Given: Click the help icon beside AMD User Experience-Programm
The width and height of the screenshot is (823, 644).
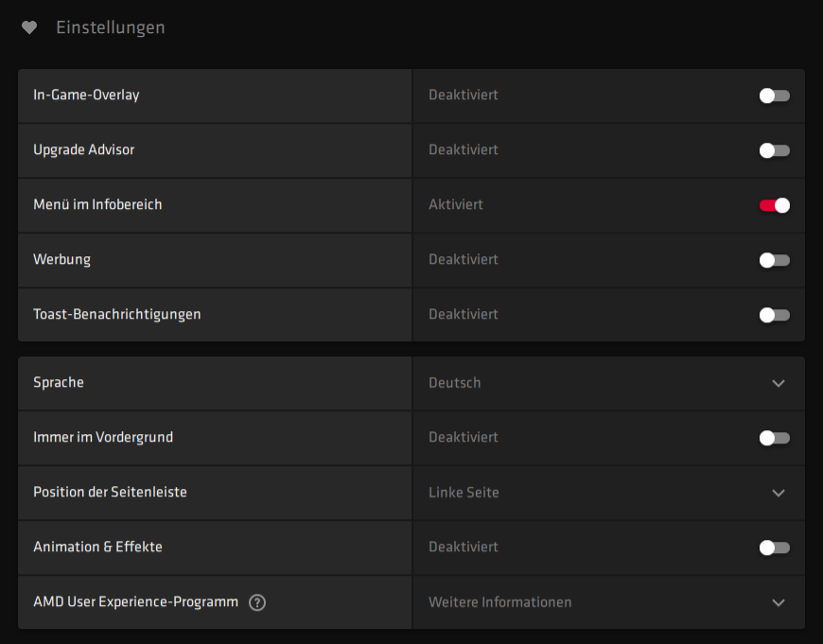Looking at the screenshot, I should (256, 602).
